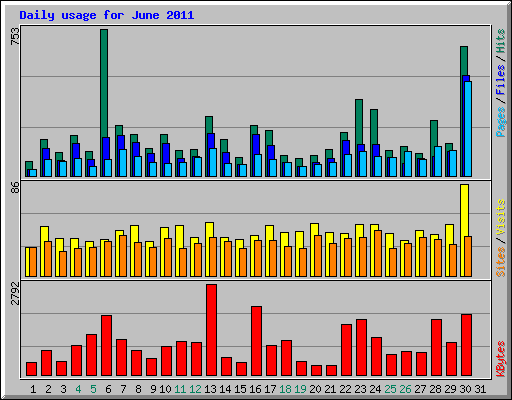Click the yellow Visits legend label
The width and height of the screenshot is (512, 400).
pyautogui.click(x=500, y=217)
